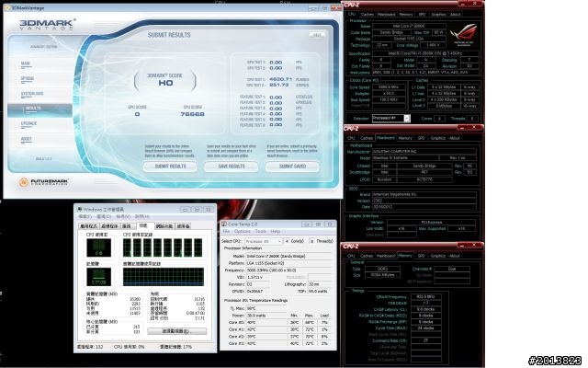
Task: Switch to 使用者 tab in Task Manager
Action: pos(184,226)
